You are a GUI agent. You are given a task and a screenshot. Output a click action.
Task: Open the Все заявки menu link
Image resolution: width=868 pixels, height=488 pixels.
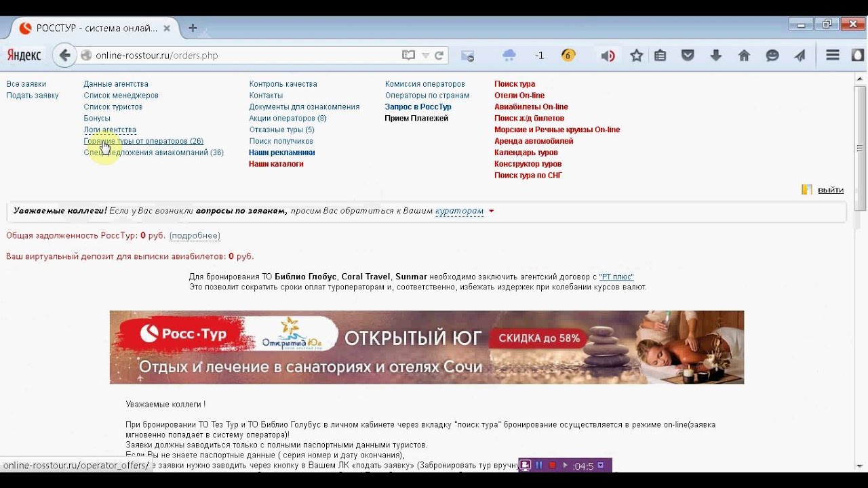(x=26, y=84)
